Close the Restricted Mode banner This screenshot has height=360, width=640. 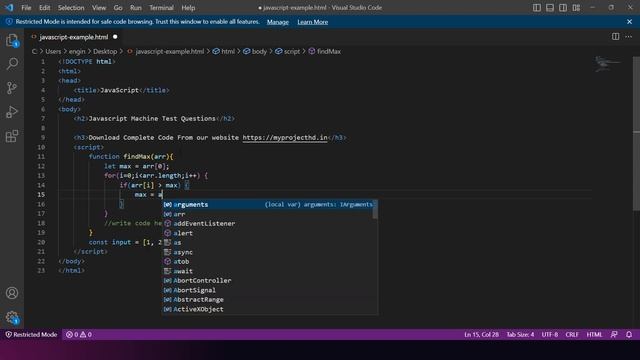point(629,22)
